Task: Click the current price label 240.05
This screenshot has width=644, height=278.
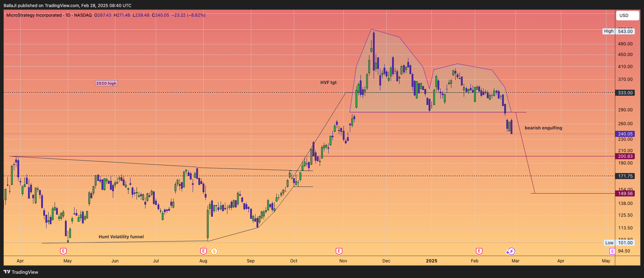Action: [x=625, y=134]
